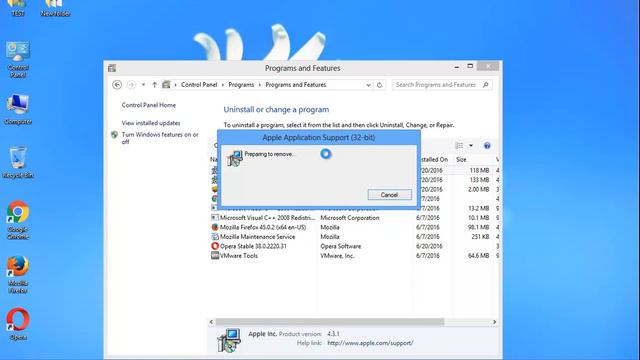Open Control Panel desktop icon
The height and width of the screenshot is (360, 640).
(x=18, y=59)
